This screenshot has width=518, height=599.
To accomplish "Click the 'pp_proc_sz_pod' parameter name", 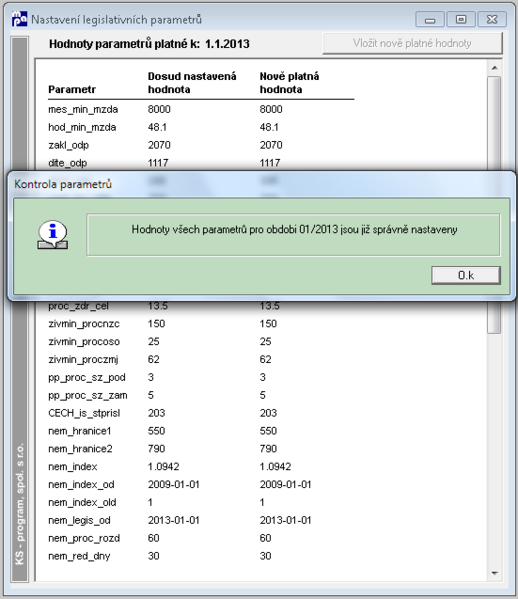I will point(87,377).
